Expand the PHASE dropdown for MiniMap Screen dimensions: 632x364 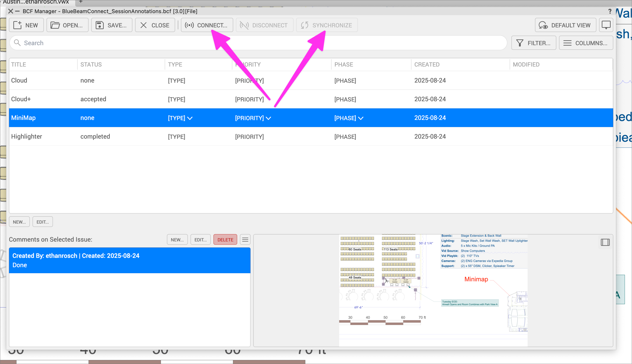tap(361, 118)
